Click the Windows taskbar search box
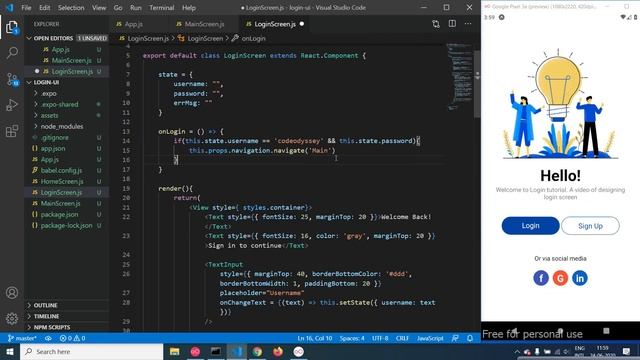This screenshot has width=640, height=360. [x=91, y=351]
